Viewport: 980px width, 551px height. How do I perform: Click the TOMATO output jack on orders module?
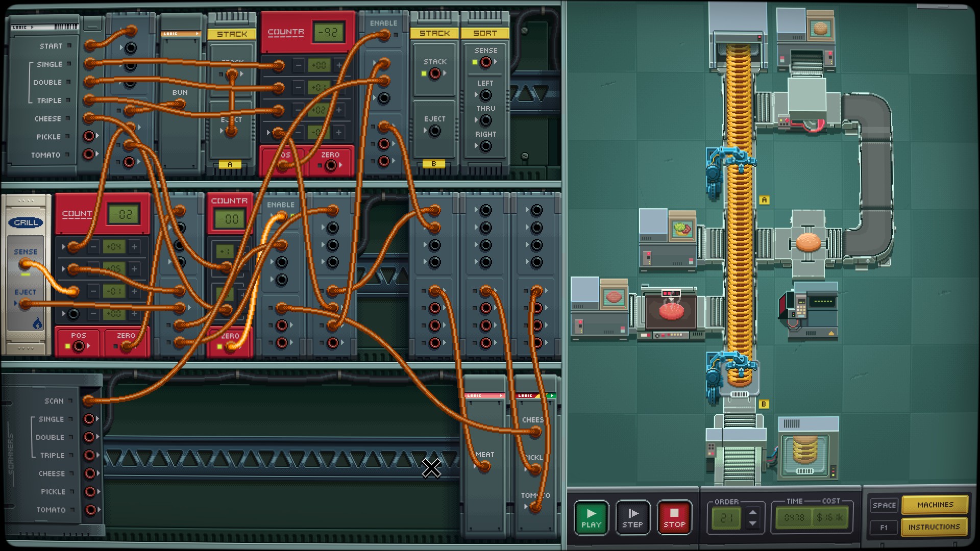point(89,154)
